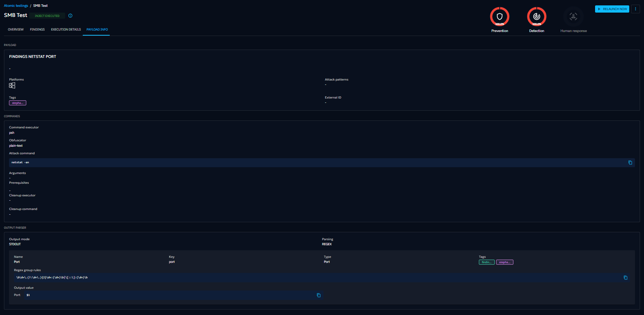Click the green findings tag in output parser
644x315 pixels.
486,262
